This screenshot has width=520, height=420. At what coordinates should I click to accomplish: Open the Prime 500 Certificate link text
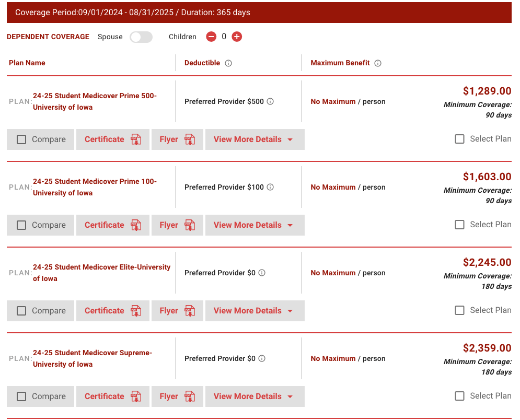click(104, 139)
